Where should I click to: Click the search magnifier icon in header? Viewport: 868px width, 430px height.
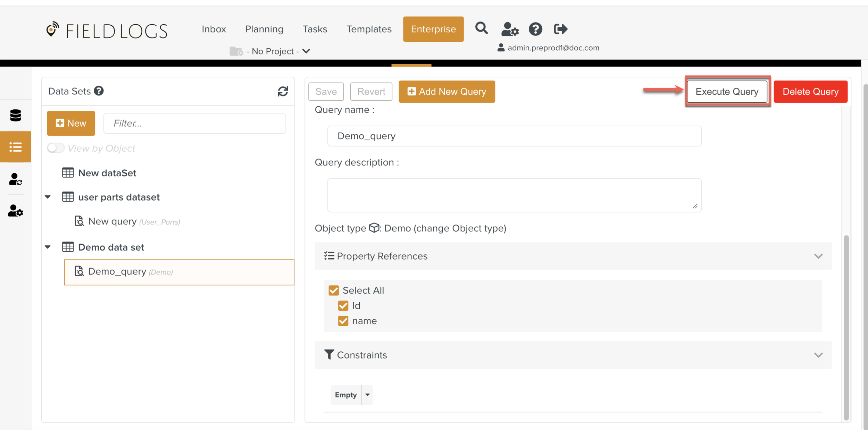pyautogui.click(x=481, y=28)
